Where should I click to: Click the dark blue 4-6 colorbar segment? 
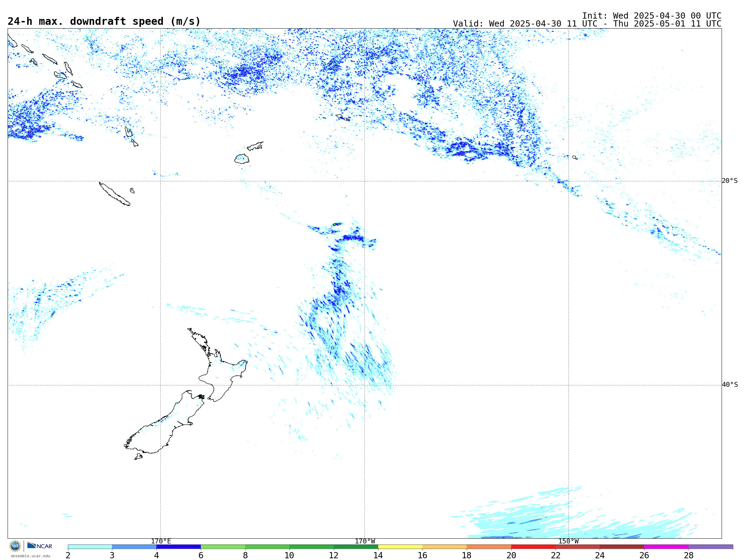tap(178, 547)
